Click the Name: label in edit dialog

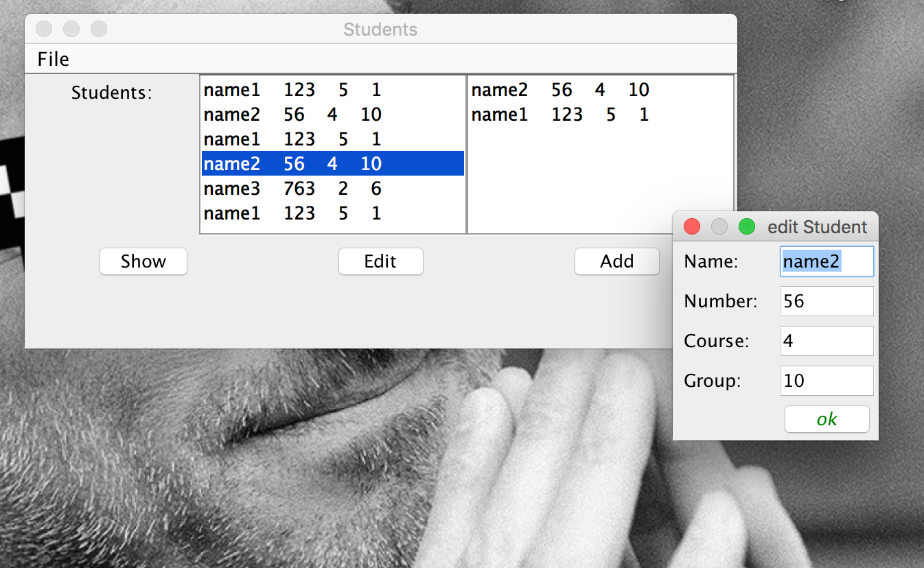coord(711,261)
